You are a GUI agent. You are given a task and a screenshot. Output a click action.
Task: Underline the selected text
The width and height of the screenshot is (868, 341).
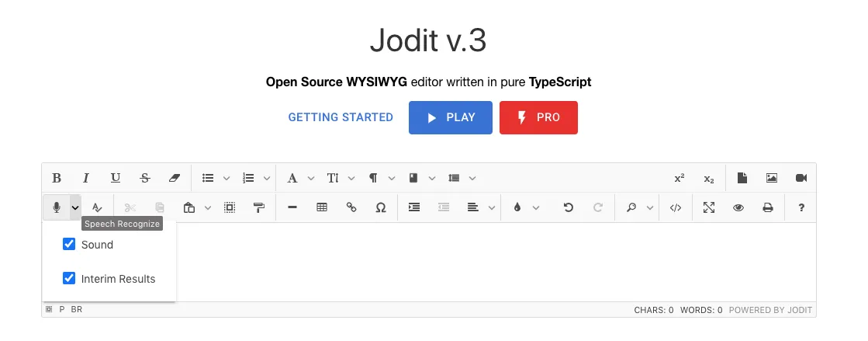pyautogui.click(x=115, y=178)
